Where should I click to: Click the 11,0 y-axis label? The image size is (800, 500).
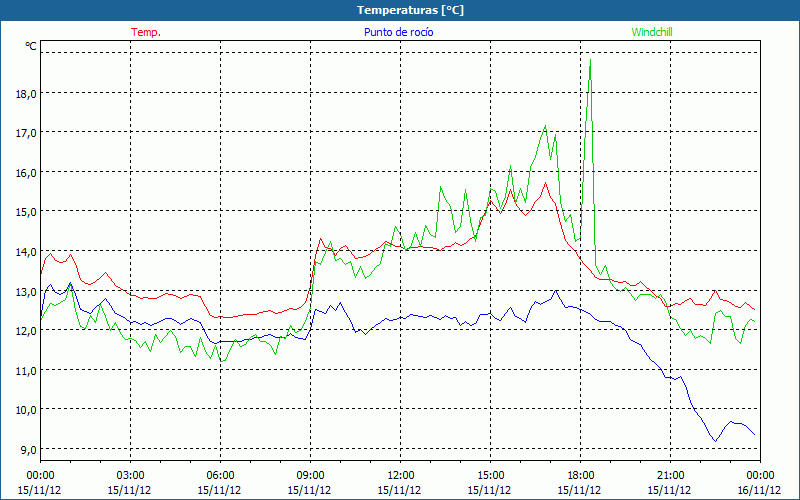27,370
